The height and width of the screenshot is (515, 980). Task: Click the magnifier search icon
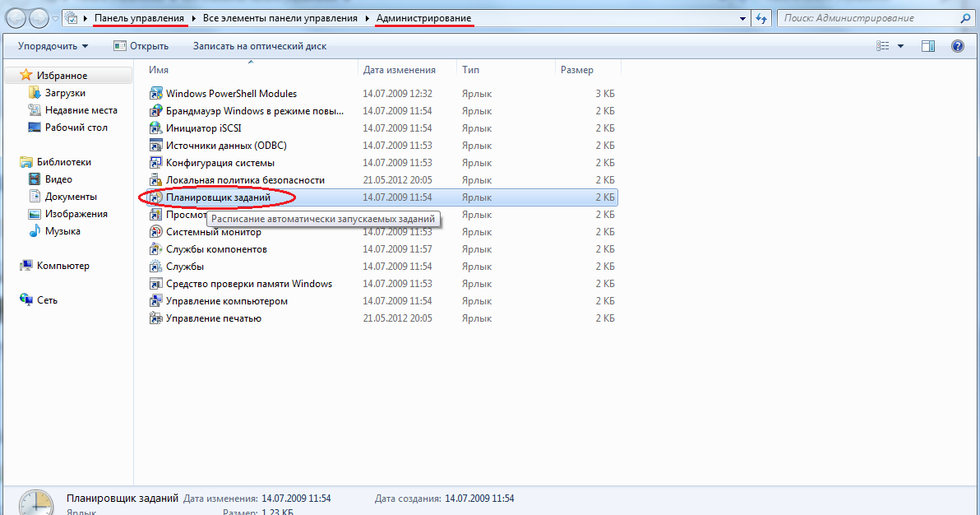click(x=966, y=18)
